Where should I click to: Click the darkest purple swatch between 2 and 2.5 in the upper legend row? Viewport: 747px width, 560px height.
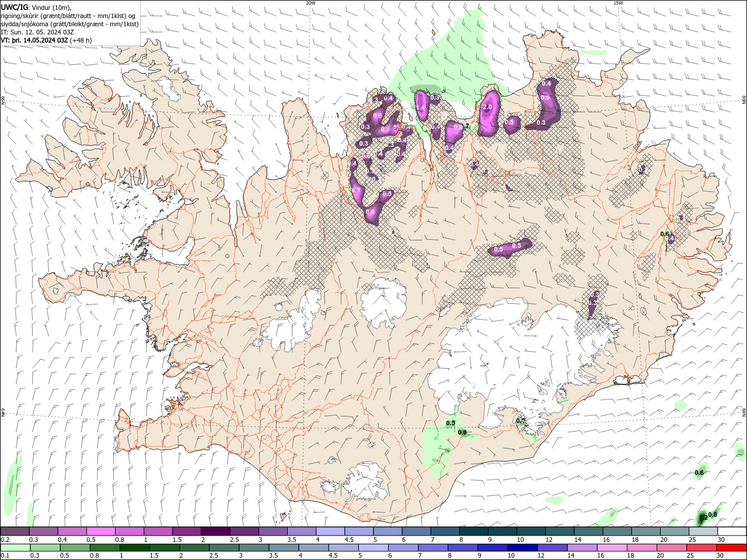(x=215, y=531)
